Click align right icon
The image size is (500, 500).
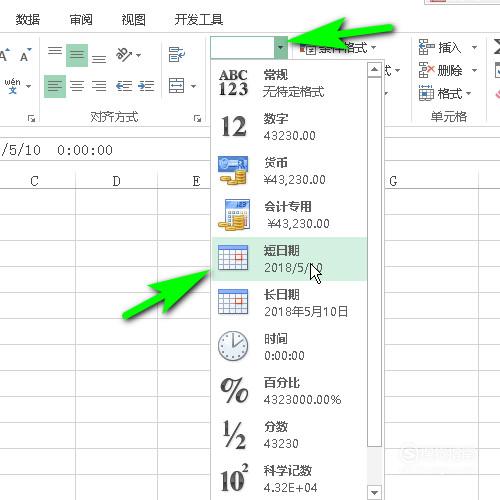pyautogui.click(x=99, y=86)
